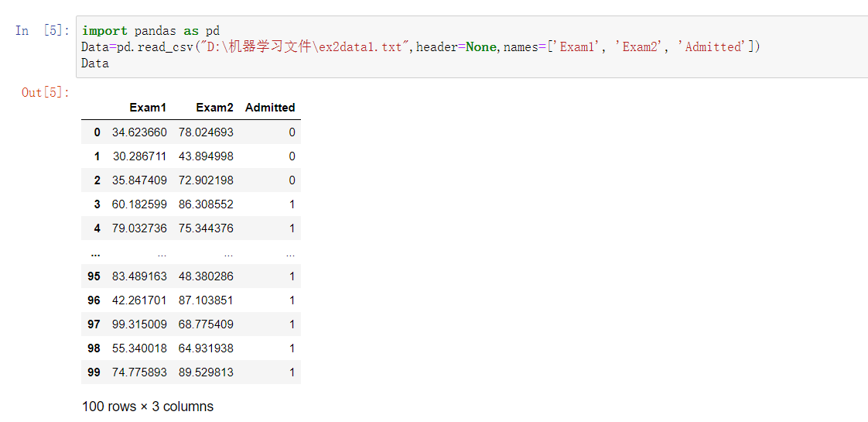Click the Out[5] output prompt
Viewport: 868px width, 422px height.
[46, 93]
